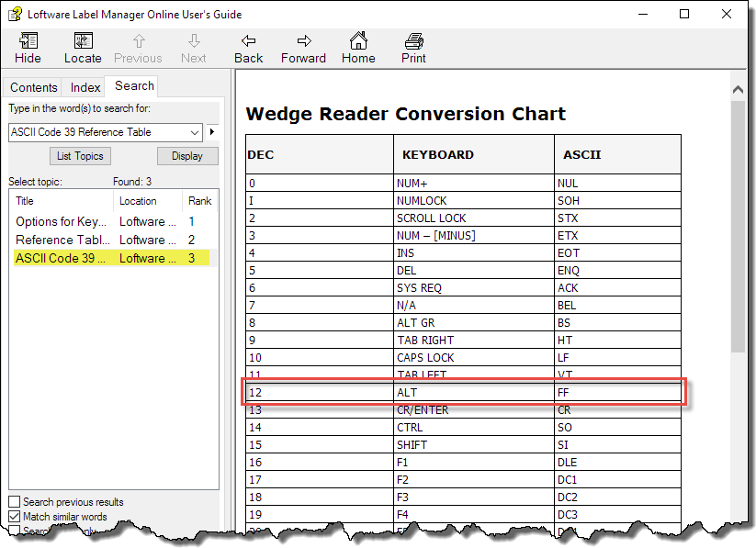The image size is (756, 548).
Task: Click the arrow button beside search box
Action: (212, 132)
